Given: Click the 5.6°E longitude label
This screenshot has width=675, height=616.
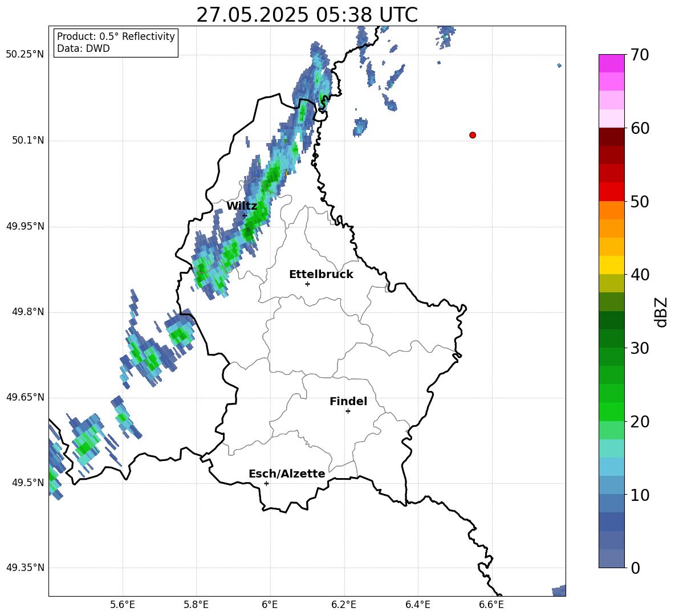Looking at the screenshot, I should click(123, 605).
